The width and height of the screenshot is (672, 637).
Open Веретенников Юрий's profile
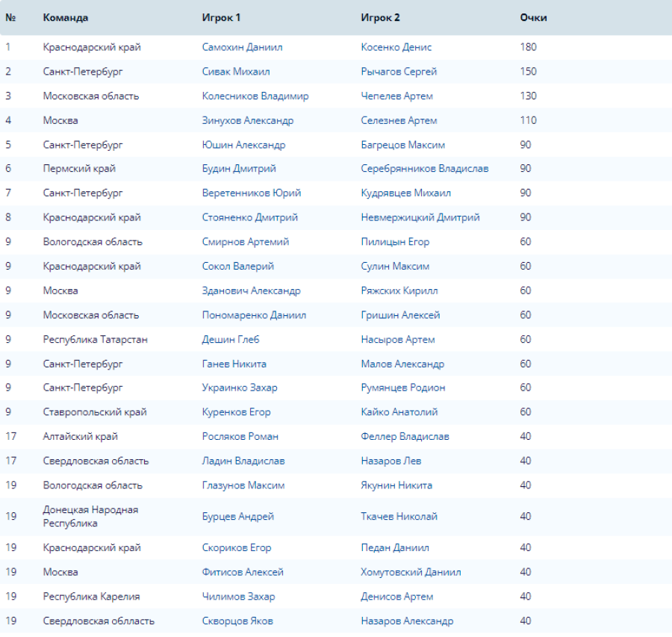[x=251, y=193]
